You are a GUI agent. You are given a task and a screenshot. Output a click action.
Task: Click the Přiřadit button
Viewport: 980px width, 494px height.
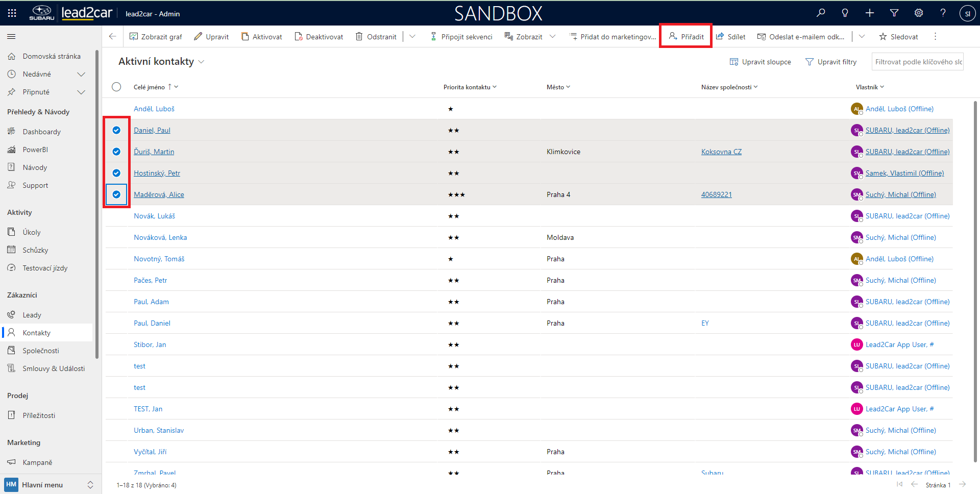686,36
